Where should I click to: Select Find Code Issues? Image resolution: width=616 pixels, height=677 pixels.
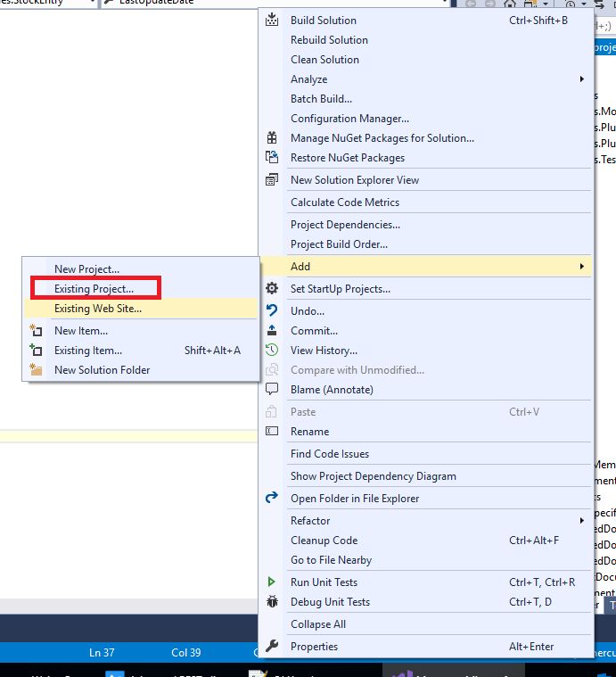pyautogui.click(x=330, y=454)
